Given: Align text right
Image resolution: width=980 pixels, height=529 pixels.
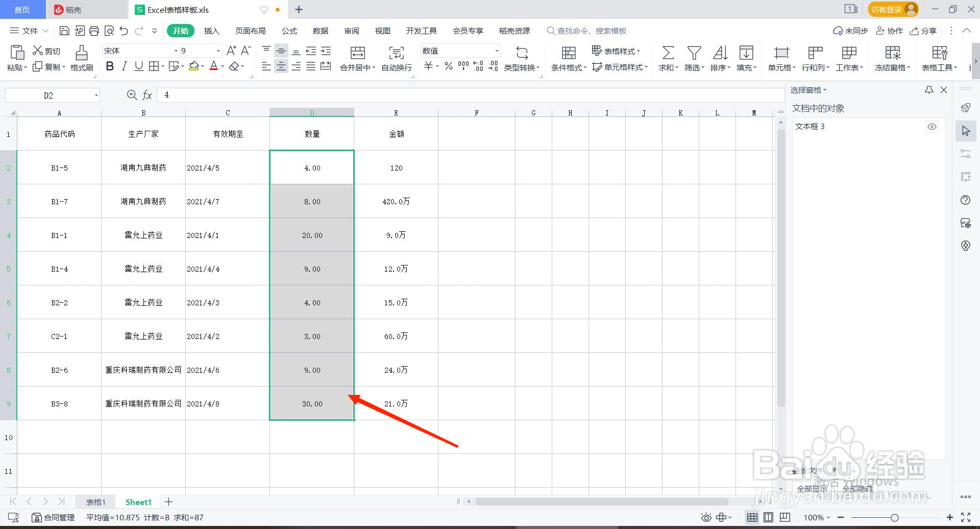Looking at the screenshot, I should pos(296,66).
